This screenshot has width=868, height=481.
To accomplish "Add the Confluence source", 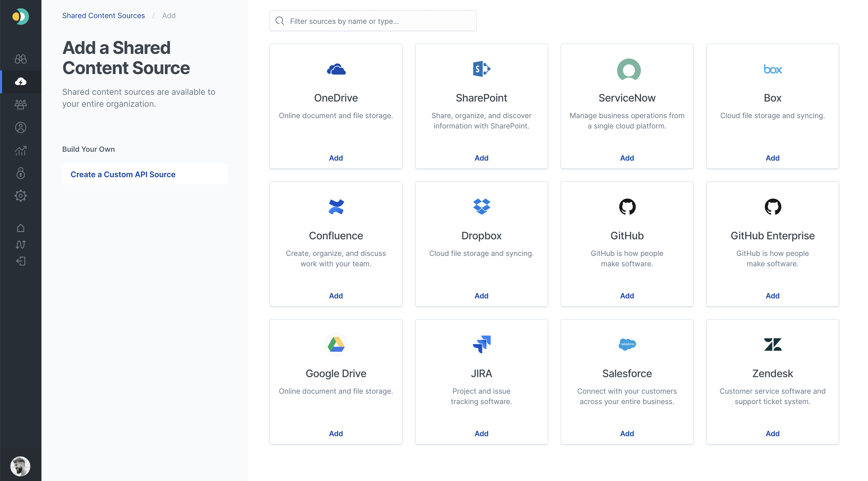I will [x=336, y=296].
